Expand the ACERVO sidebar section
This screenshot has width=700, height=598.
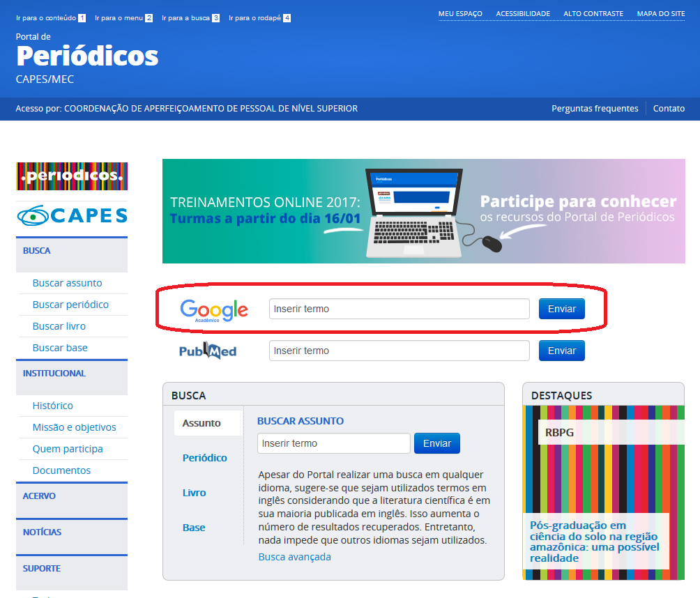[x=72, y=500]
